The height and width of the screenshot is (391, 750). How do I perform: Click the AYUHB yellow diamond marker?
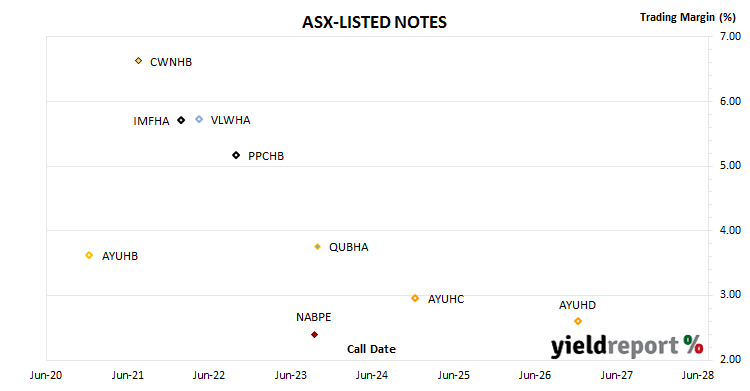tap(89, 255)
